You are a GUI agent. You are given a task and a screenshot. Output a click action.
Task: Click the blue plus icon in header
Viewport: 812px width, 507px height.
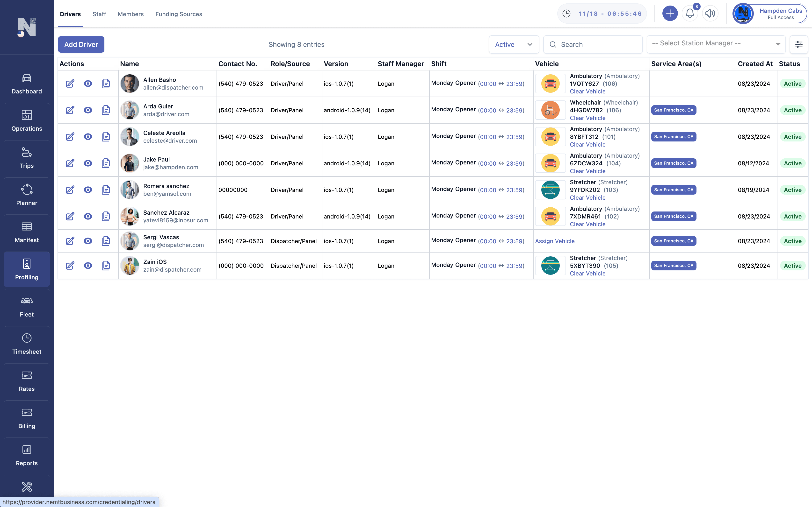(x=670, y=14)
